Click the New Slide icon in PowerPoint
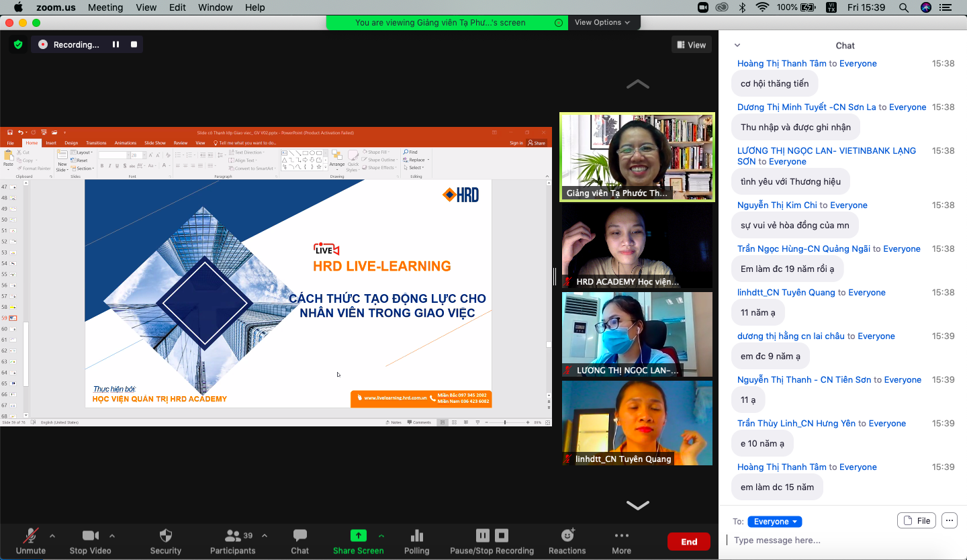Image resolution: width=967 pixels, height=560 pixels. (62, 156)
